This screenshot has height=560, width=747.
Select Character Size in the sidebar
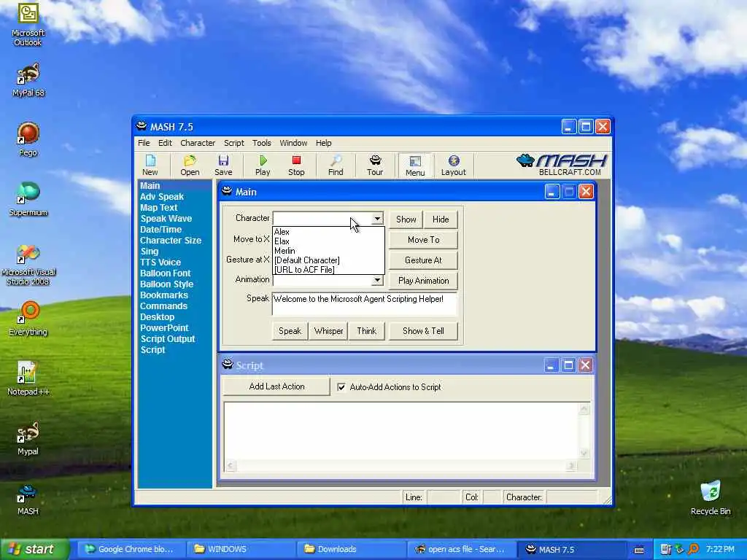(x=171, y=241)
